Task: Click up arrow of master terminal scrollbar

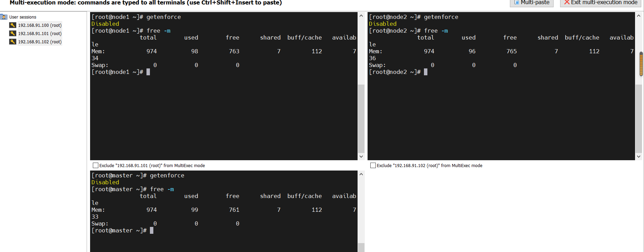Action: (361, 174)
